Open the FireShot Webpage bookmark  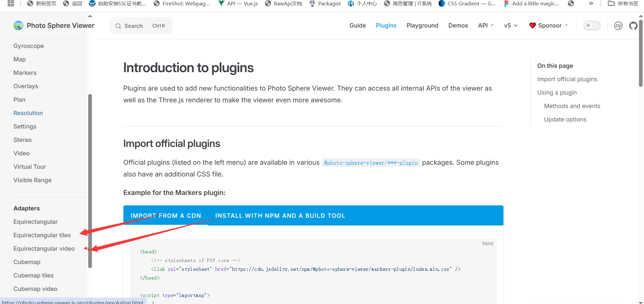181,3
